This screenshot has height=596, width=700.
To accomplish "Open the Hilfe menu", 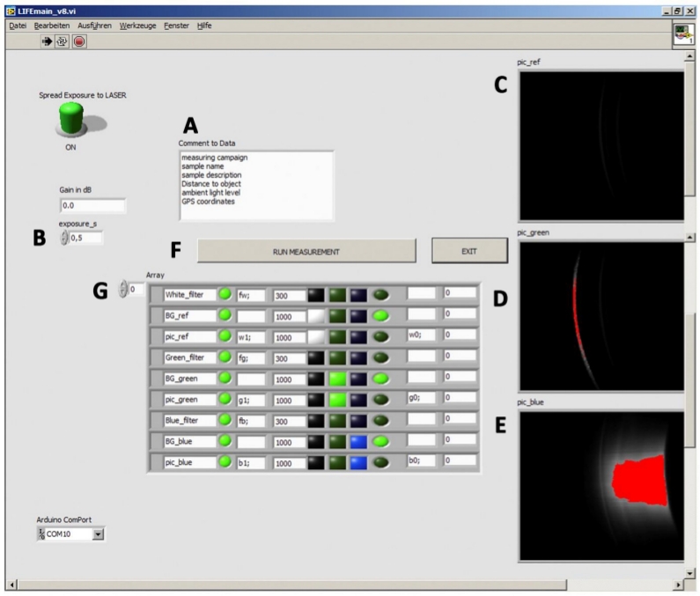I will tap(204, 26).
